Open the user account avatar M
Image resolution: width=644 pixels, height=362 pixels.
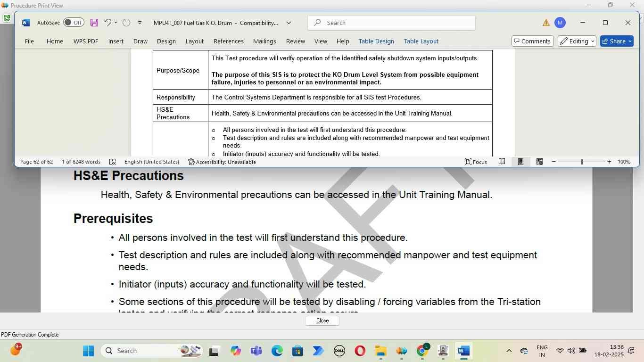[560, 23]
